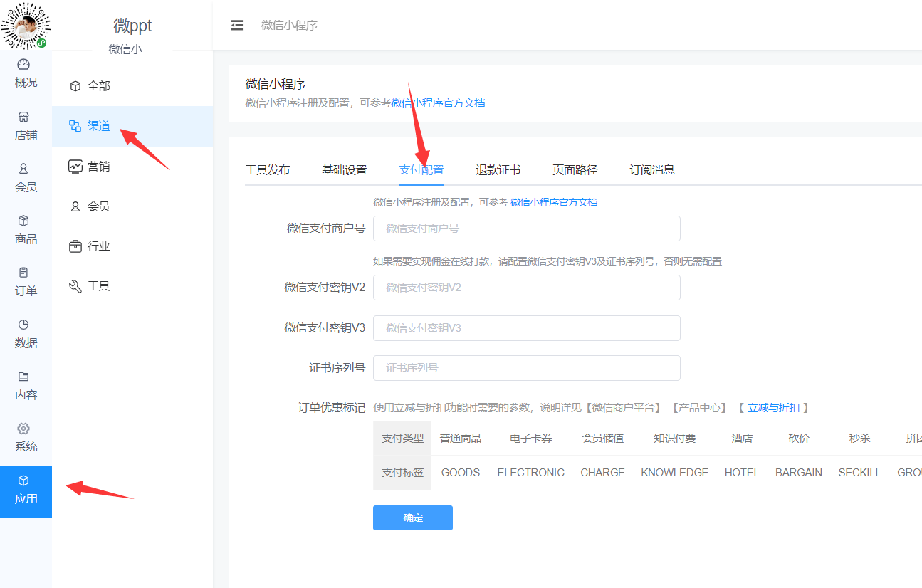Click the BARGAIN payment tag cell

[799, 473]
